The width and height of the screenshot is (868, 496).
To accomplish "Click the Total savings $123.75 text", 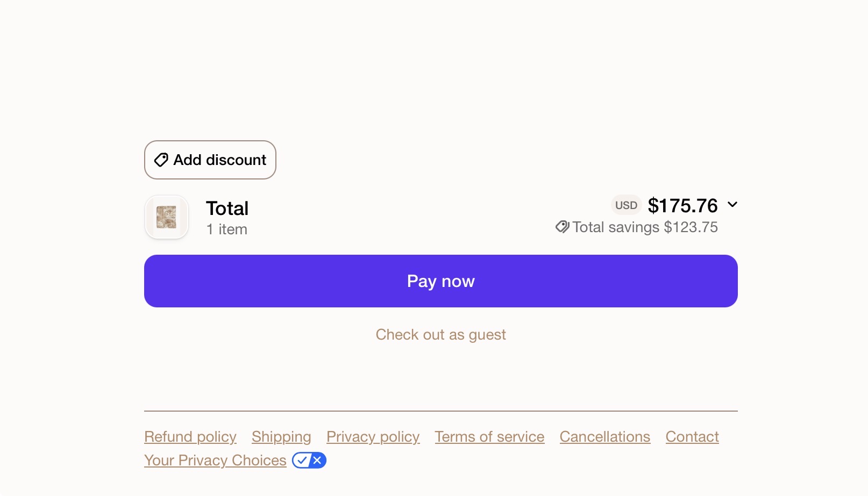I will [x=645, y=227].
